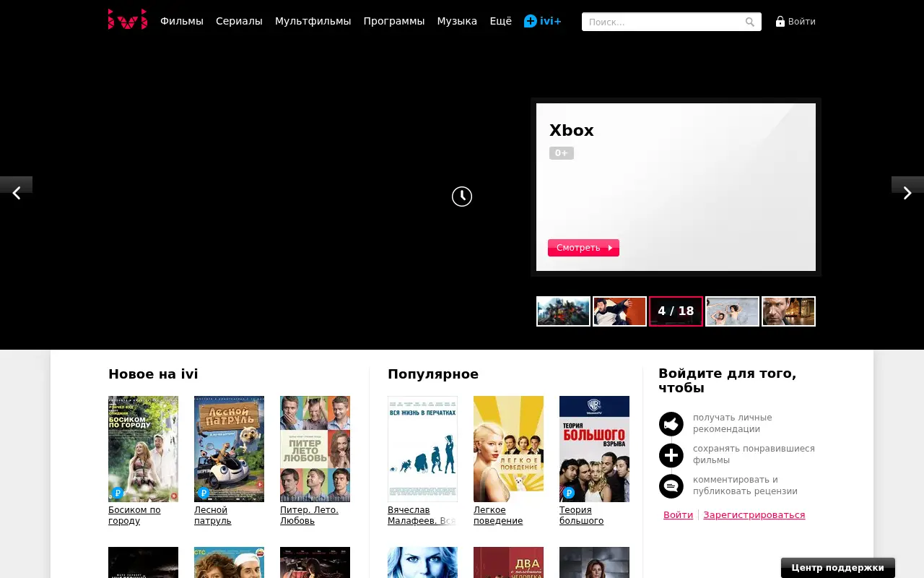Select the last carousel thumbnail
Image resolution: width=924 pixels, height=578 pixels.
788,311
